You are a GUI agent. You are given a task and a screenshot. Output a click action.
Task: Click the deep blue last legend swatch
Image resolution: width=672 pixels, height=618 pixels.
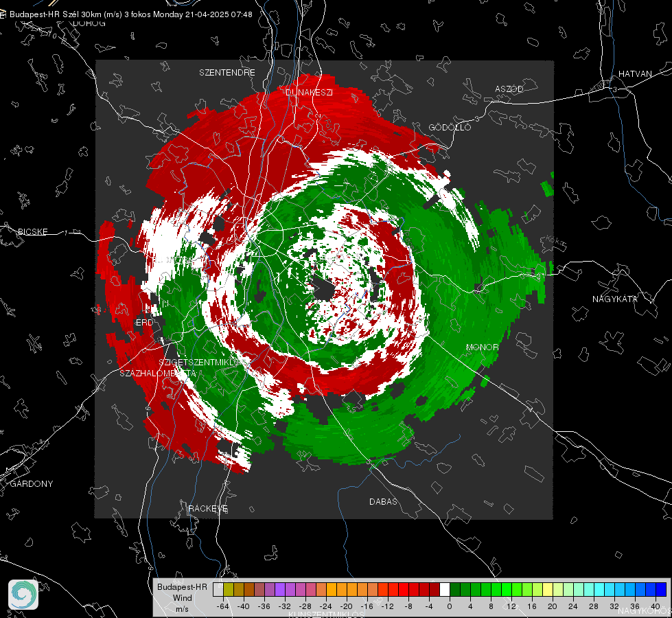click(x=661, y=589)
